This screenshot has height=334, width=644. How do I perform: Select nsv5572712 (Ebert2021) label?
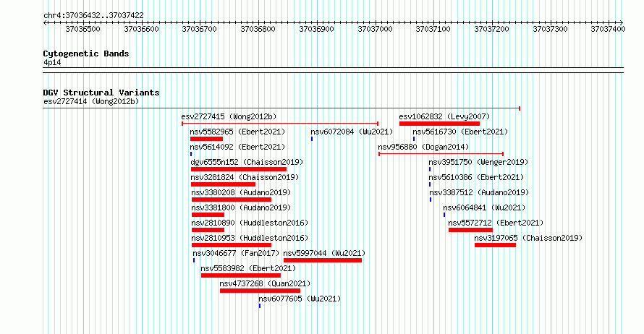coord(496,223)
